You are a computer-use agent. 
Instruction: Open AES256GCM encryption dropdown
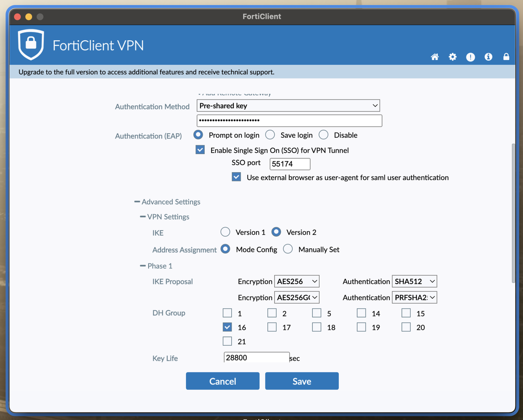[x=297, y=297]
